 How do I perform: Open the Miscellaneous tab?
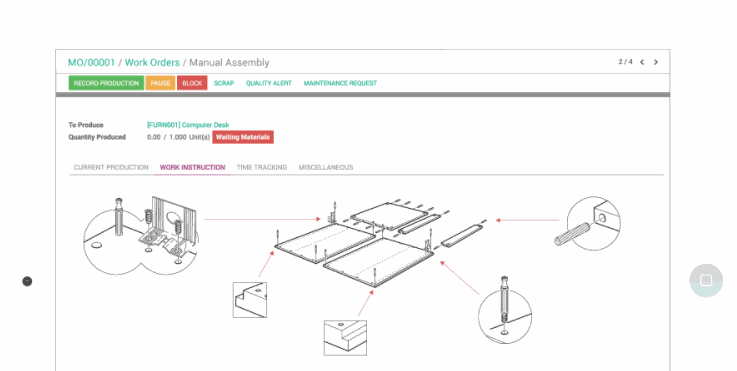[326, 167]
